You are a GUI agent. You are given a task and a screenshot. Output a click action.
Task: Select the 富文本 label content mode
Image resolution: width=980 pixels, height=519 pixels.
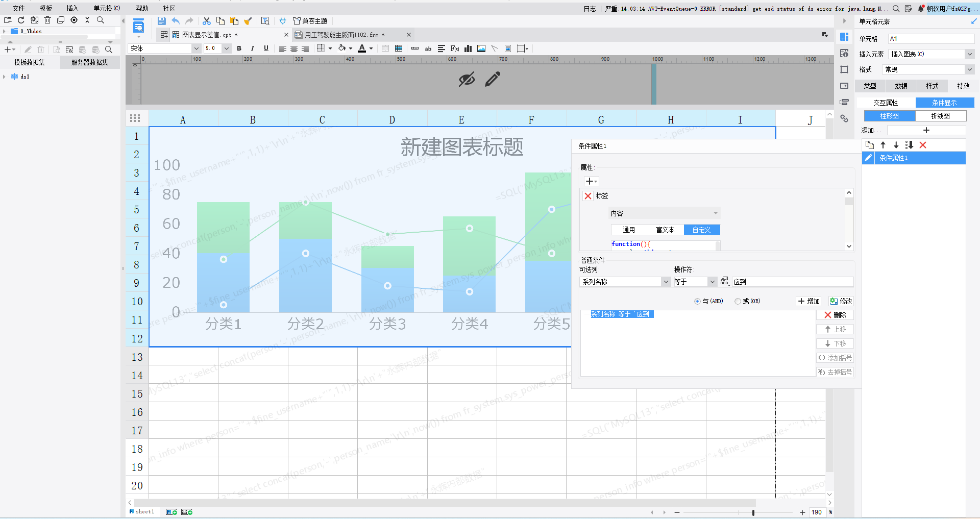pos(665,230)
